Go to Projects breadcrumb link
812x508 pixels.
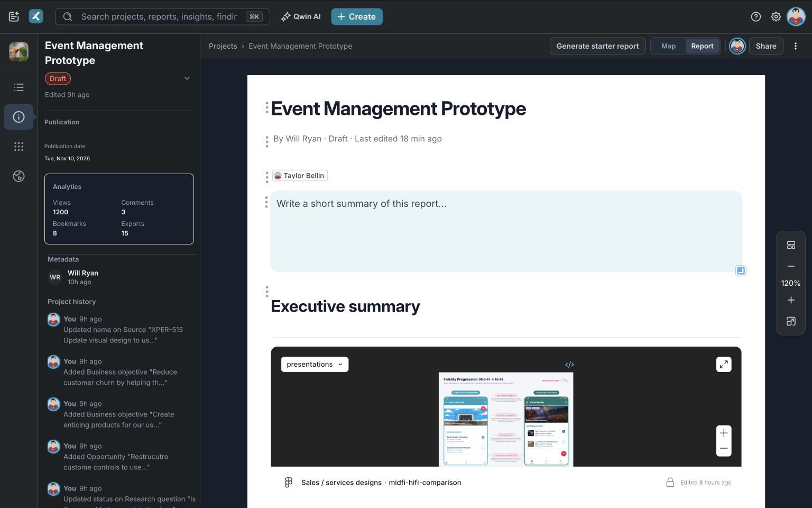[223, 46]
